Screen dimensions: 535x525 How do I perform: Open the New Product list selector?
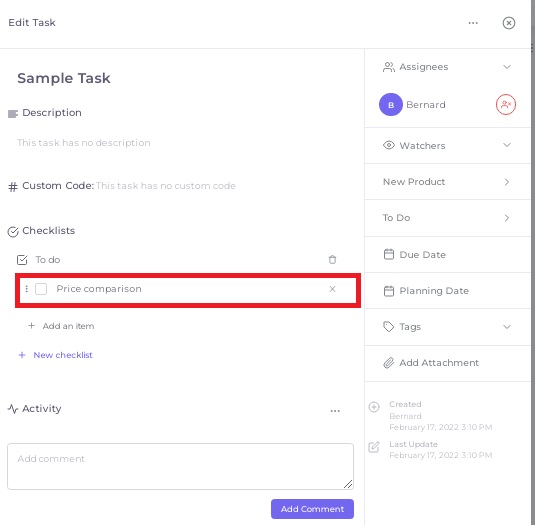click(x=447, y=182)
